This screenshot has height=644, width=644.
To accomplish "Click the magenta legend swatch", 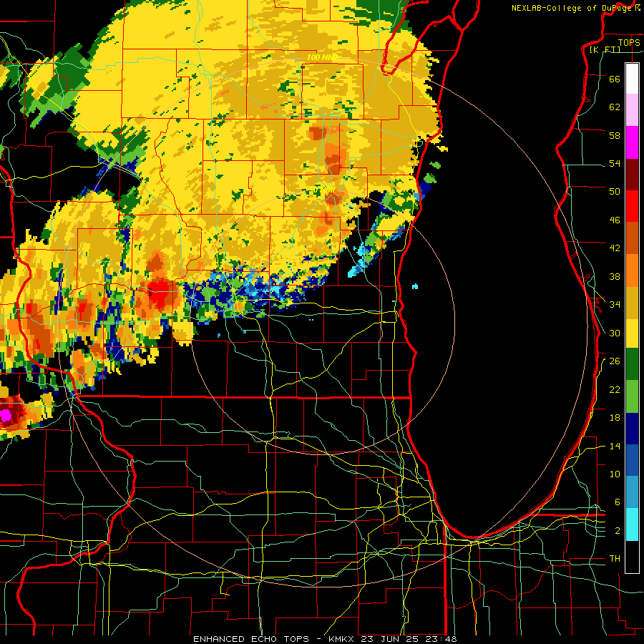I will 632,142.
